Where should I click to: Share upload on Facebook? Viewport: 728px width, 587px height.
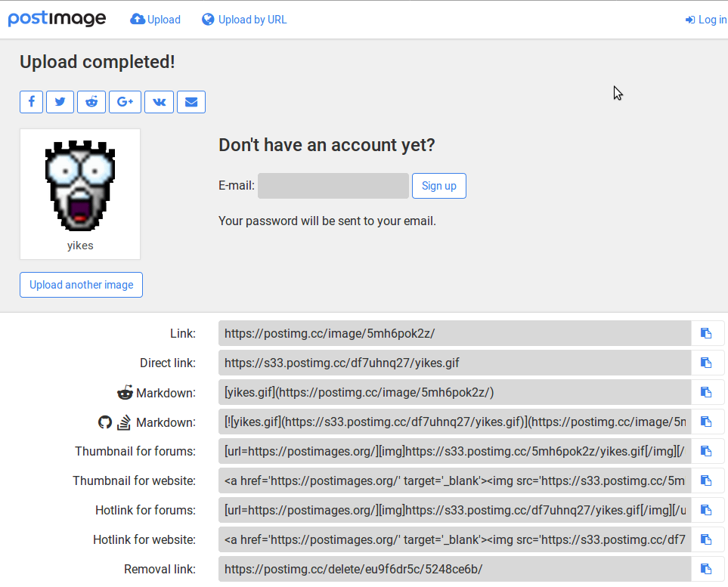pyautogui.click(x=31, y=102)
